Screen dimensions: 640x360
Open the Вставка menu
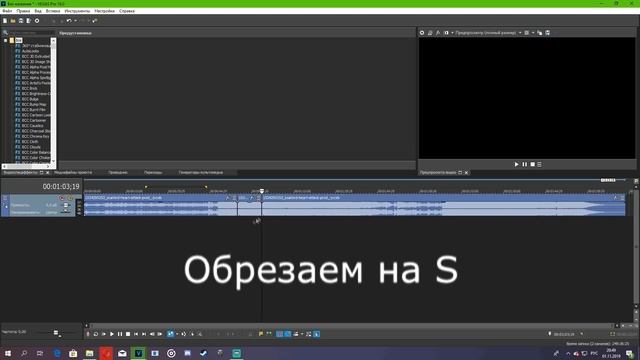tap(53, 11)
